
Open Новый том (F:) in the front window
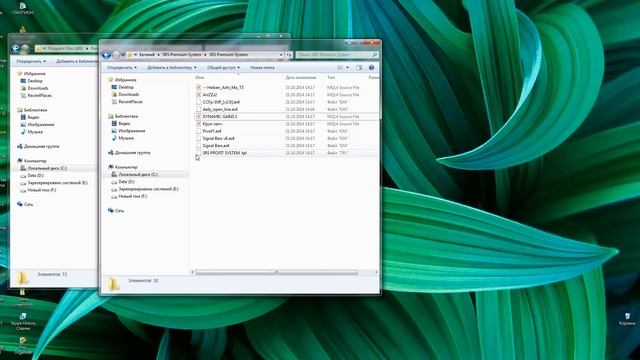[x=132, y=196]
